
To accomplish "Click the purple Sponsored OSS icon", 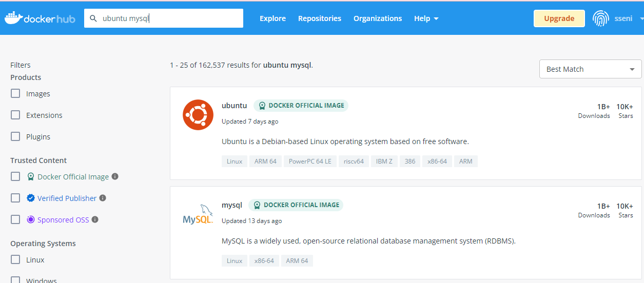I will [31, 219].
